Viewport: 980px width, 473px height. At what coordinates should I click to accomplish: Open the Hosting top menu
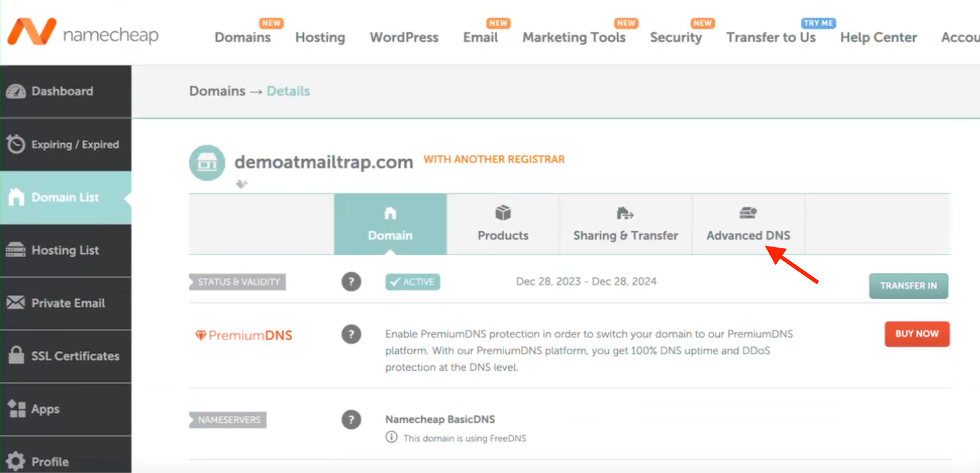tap(320, 37)
